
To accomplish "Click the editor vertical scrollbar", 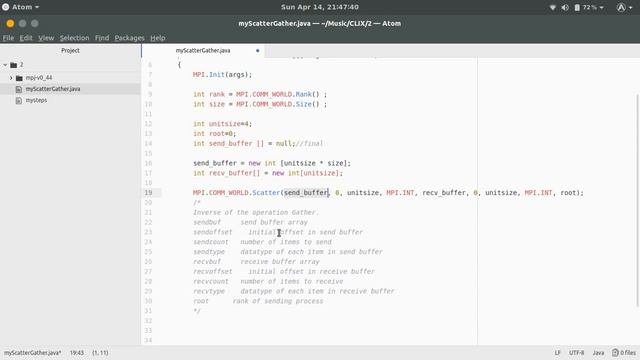I will (638, 200).
